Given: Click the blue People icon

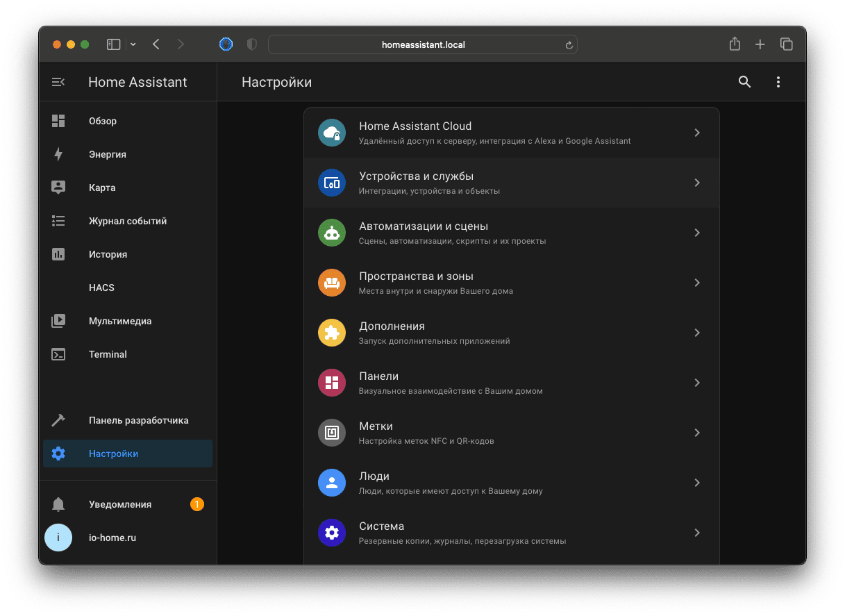Looking at the screenshot, I should coord(332,483).
